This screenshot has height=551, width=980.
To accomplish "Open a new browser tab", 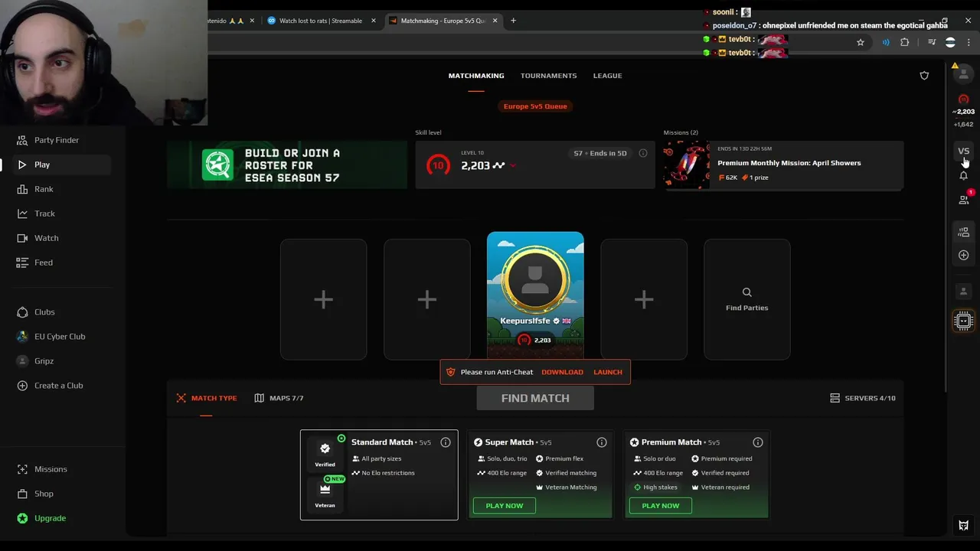I will click(513, 21).
